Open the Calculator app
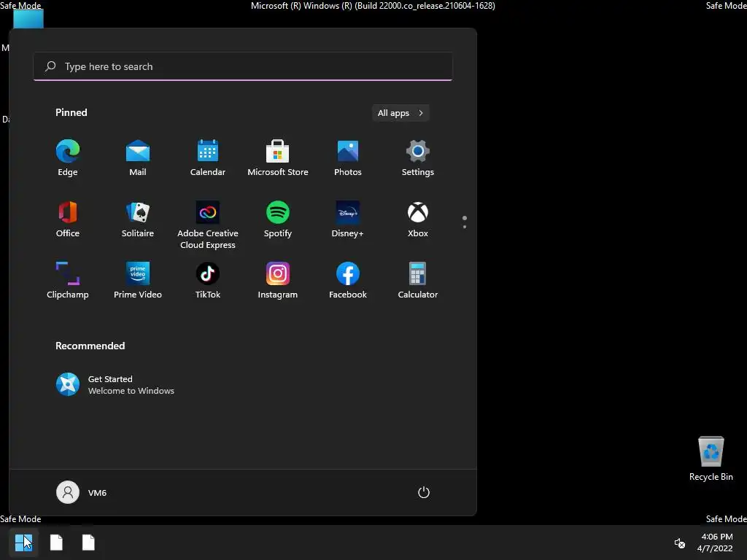The height and width of the screenshot is (560, 747). point(418,281)
